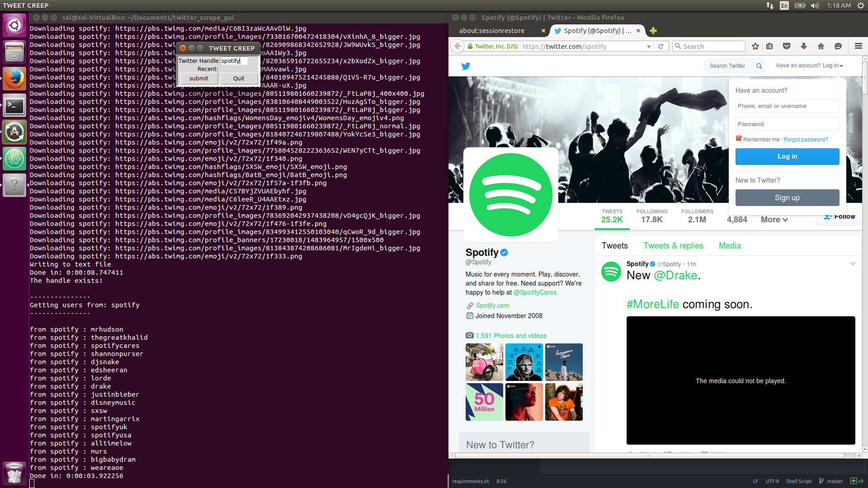Open the @SpotifyCares link in bio
This screenshot has height=488, width=868.
(x=535, y=292)
